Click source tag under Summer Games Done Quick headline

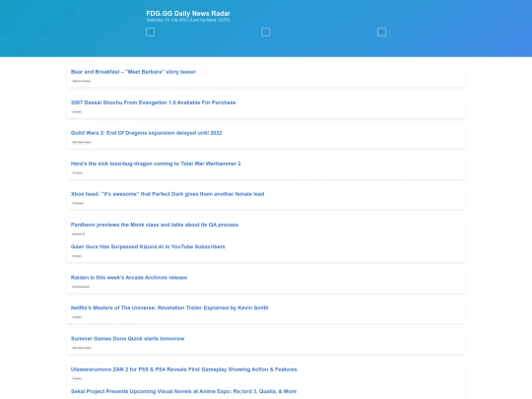point(82,348)
